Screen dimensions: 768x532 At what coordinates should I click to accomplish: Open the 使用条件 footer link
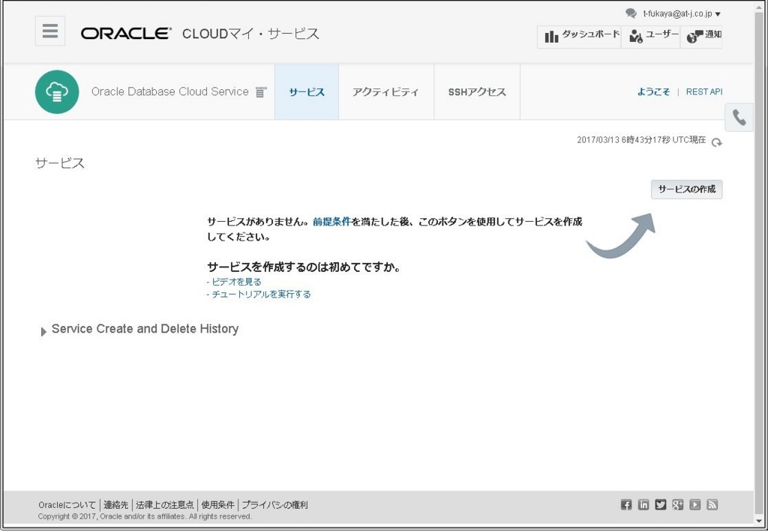217,505
